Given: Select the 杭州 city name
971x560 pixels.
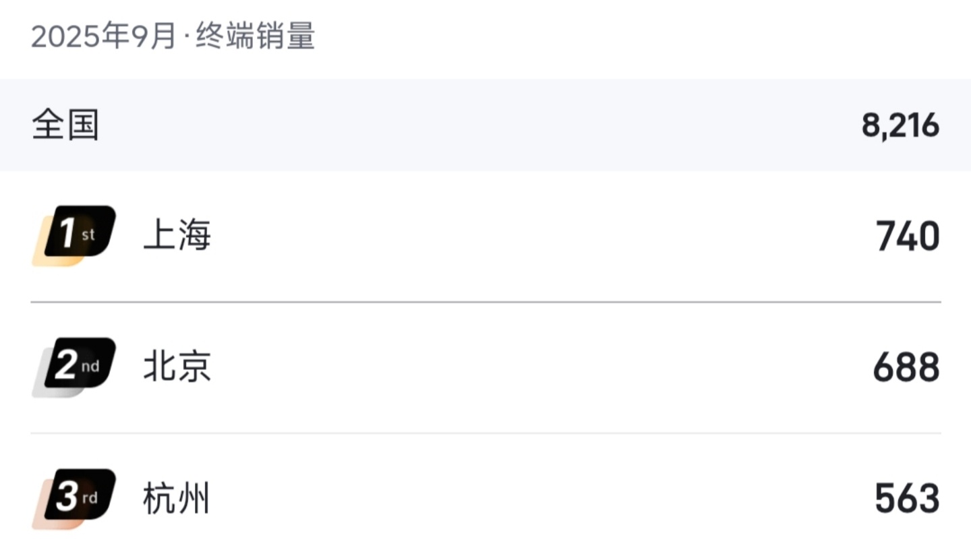Looking at the screenshot, I should click(x=177, y=499).
